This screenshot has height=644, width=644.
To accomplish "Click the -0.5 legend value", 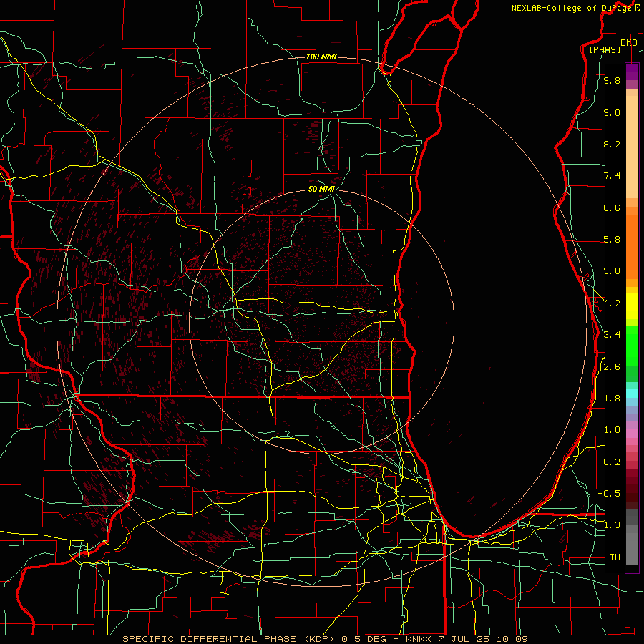I will click(x=610, y=493).
